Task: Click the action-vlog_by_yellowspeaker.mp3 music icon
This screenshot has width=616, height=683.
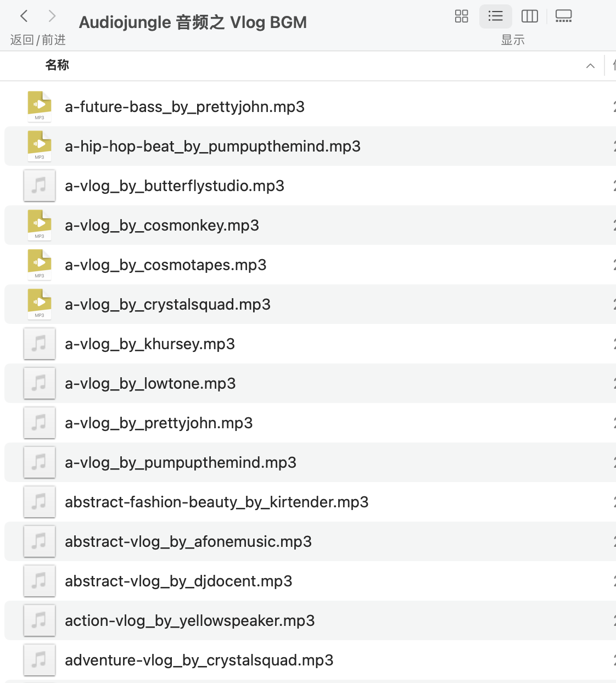Action: click(x=40, y=620)
